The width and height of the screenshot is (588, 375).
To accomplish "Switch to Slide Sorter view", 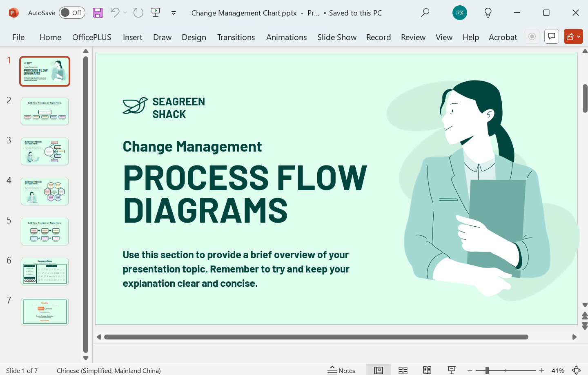I will click(x=403, y=370).
